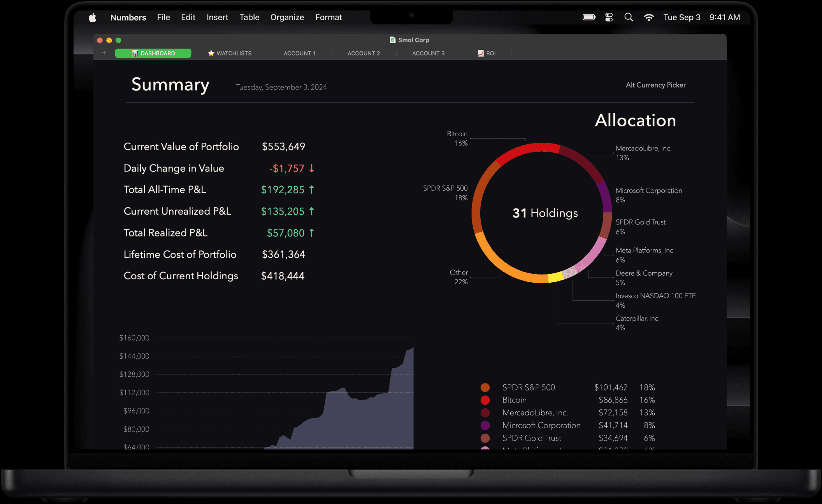Click the 9:41 AM clock
822x504 pixels.
coord(725,17)
